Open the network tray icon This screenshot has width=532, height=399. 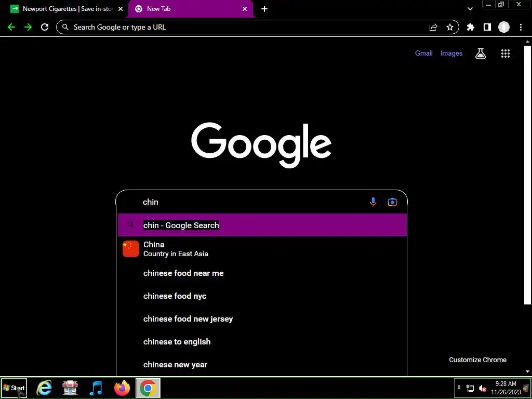point(470,388)
